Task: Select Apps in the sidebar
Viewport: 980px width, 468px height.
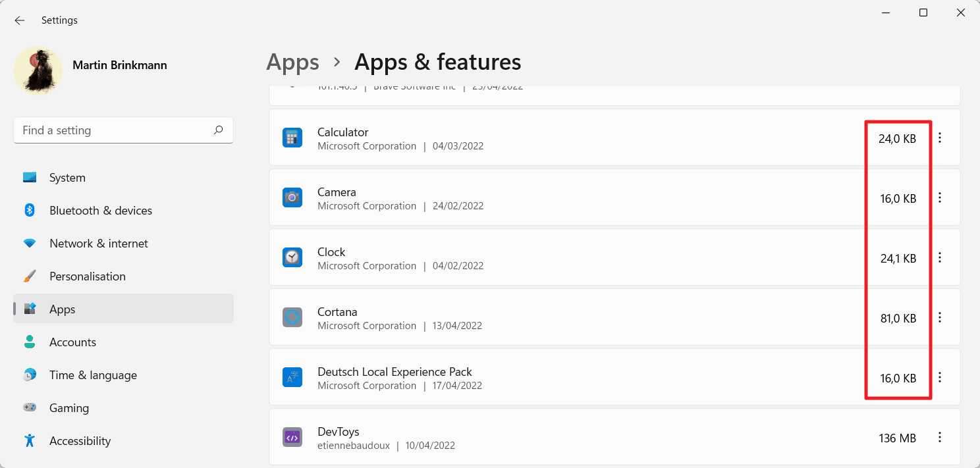Action: pos(63,309)
